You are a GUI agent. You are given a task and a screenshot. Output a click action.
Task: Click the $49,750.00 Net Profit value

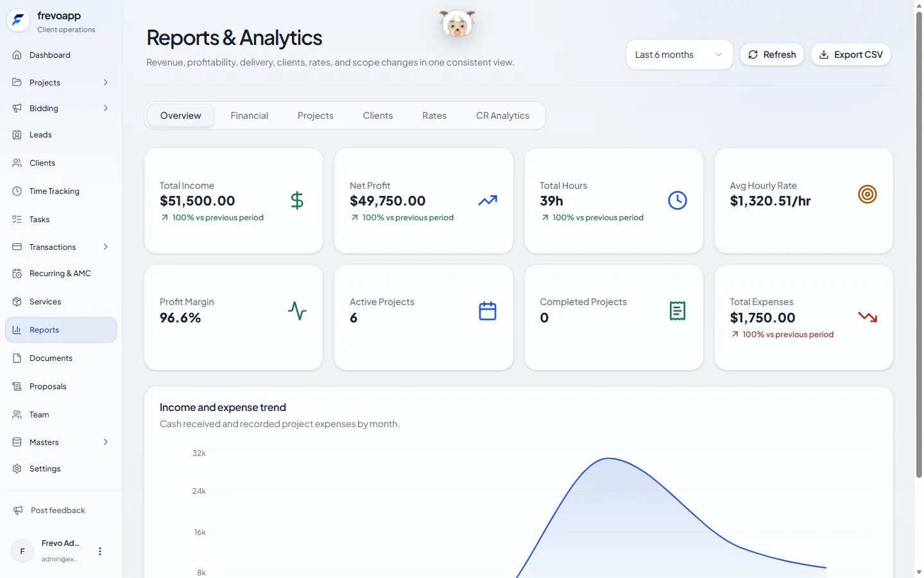coord(388,201)
